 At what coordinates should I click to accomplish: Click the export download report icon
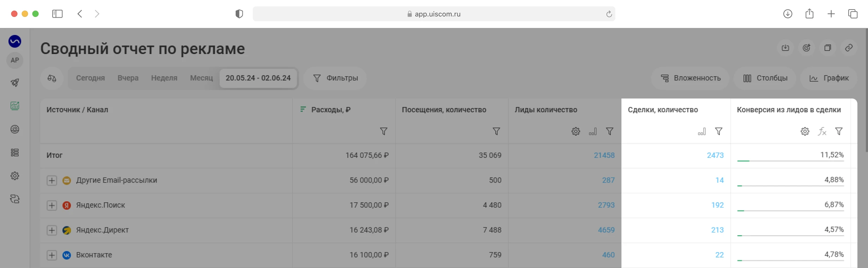(785, 48)
